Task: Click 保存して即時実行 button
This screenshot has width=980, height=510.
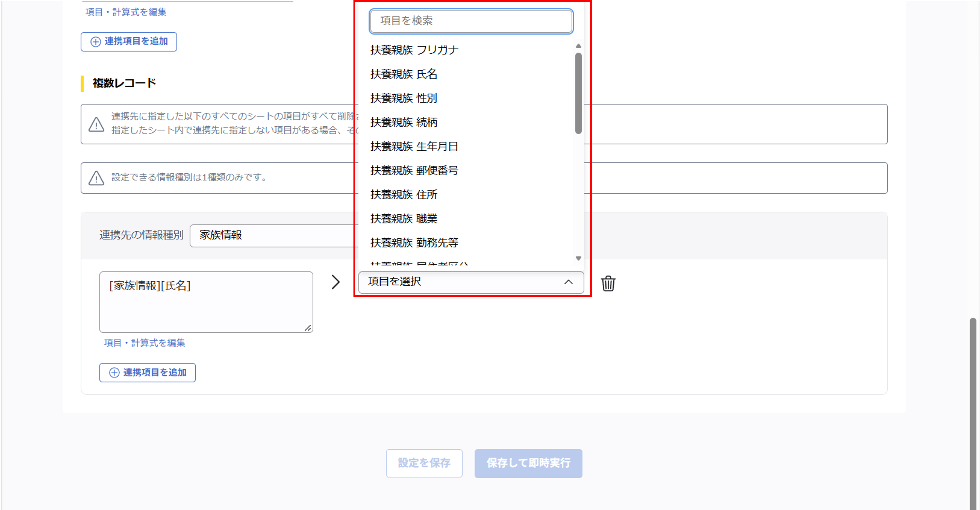Action: coord(528,463)
